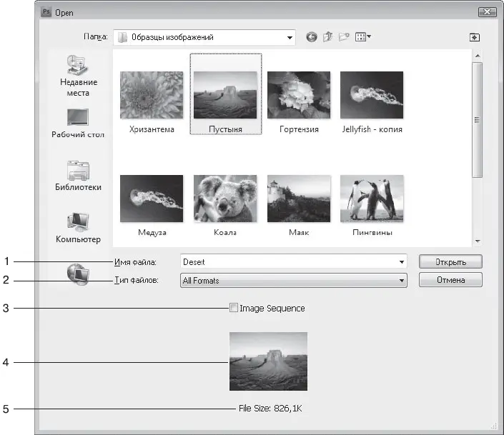The width and height of the screenshot is (504, 435).
Task: Go up one folder level
Action: coord(327,37)
